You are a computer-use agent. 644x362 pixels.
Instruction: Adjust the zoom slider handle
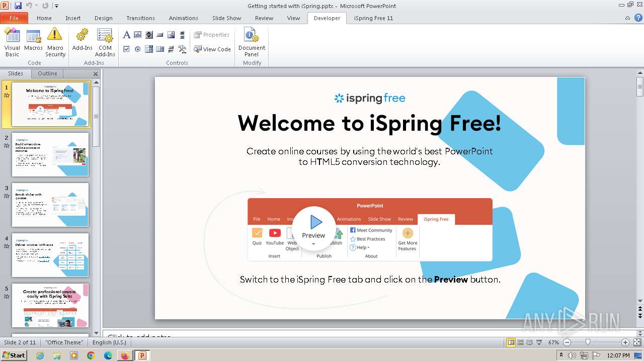tap(588, 342)
